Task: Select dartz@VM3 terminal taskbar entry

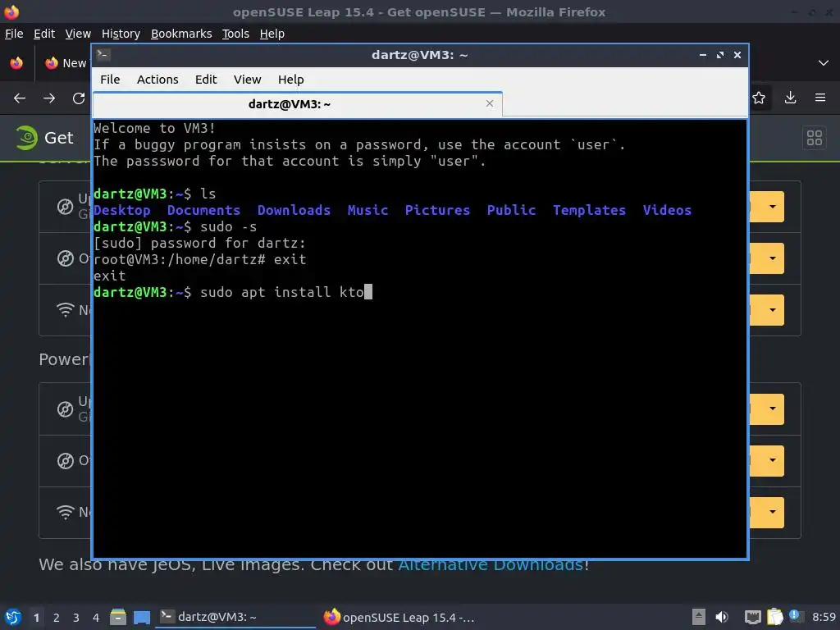Action: (x=235, y=617)
